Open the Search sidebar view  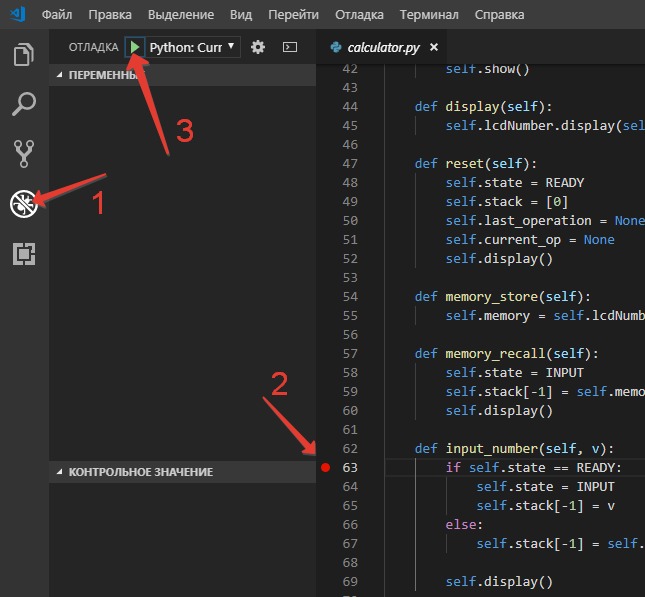tap(24, 104)
